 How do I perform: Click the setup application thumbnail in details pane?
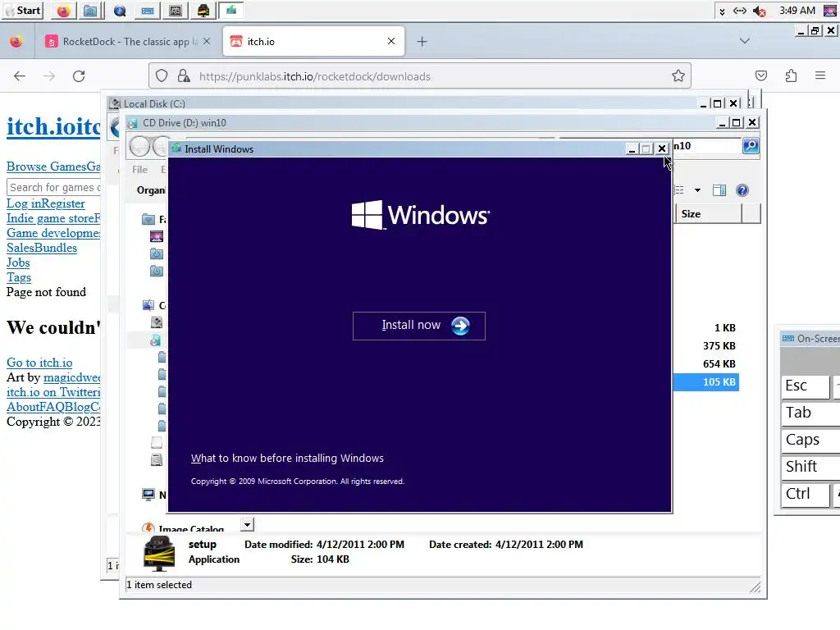tap(159, 552)
